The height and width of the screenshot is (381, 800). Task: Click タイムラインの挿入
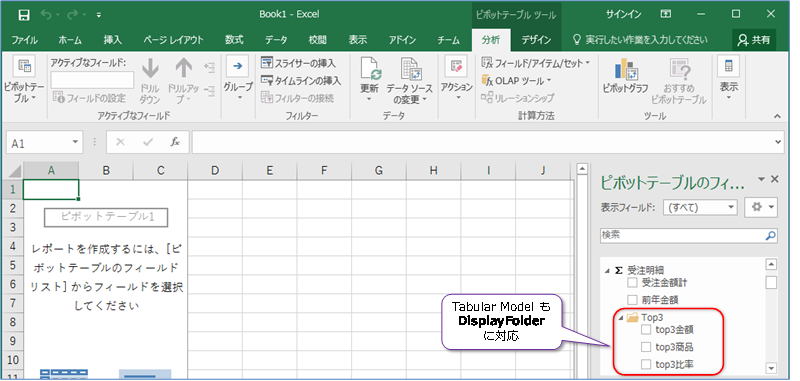(x=301, y=81)
